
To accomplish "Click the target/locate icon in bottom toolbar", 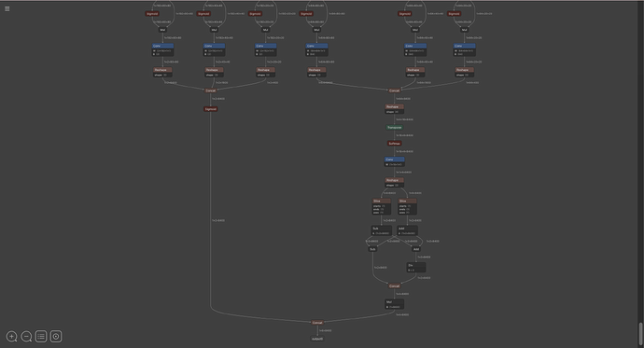I will 56,337.
